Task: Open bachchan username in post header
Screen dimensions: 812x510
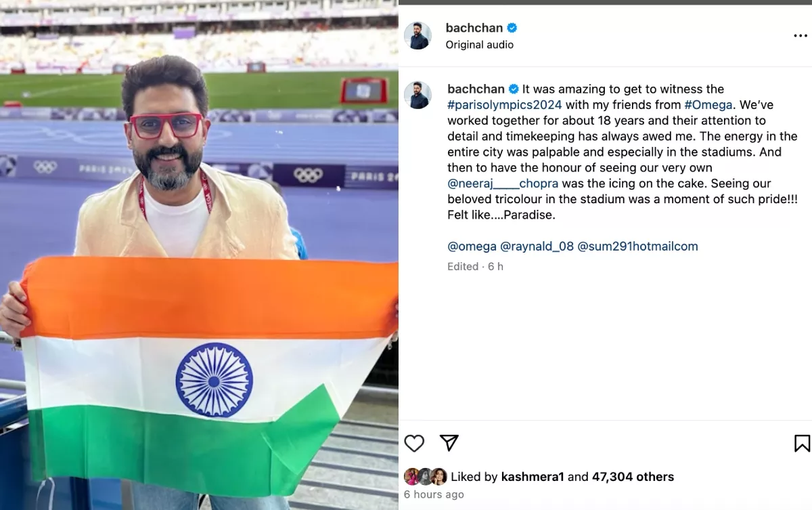Action: [474, 28]
